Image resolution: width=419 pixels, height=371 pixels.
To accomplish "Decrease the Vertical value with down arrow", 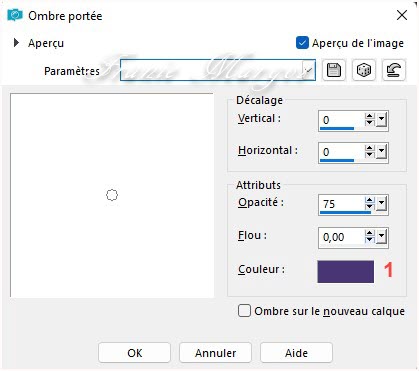I will 370,123.
